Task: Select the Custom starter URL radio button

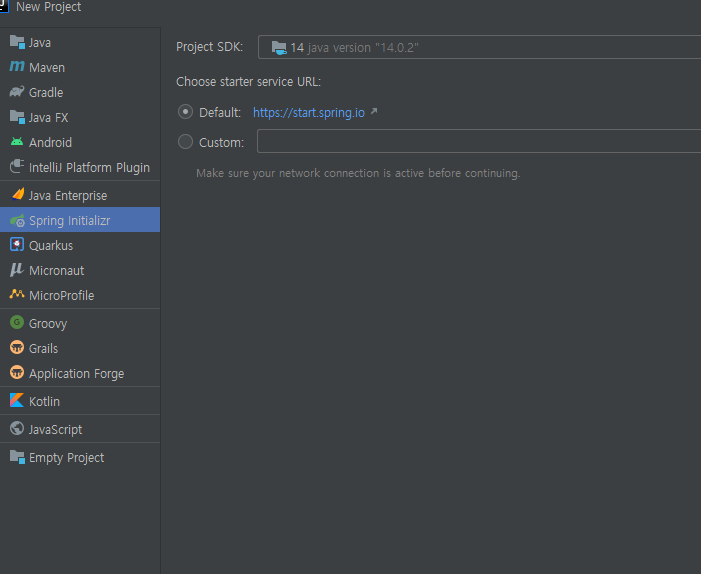Action: 185,142
